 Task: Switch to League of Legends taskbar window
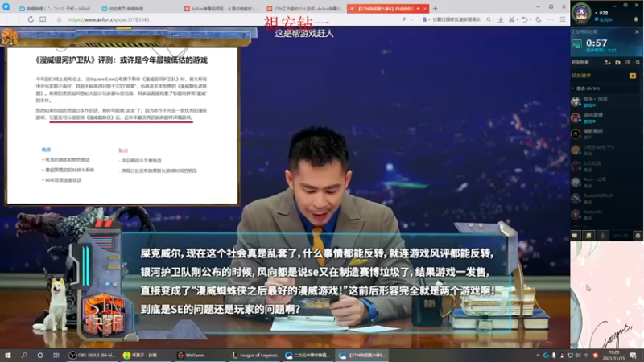[x=254, y=355]
